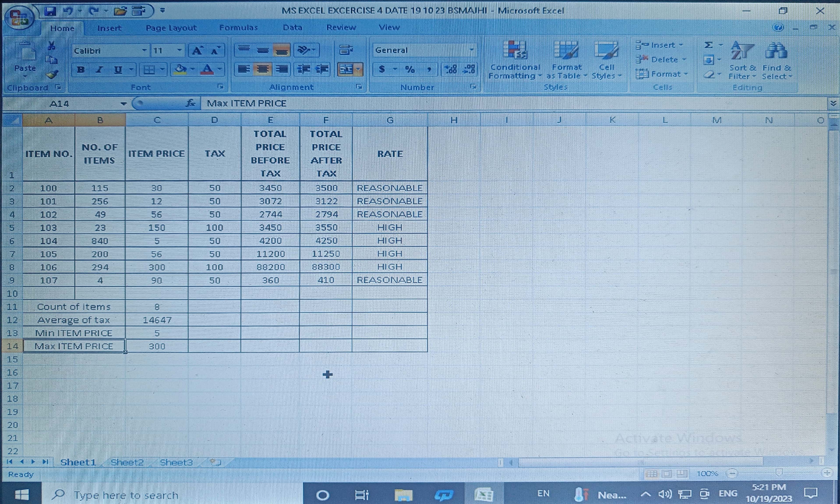Switch to the Formulas ribbon tab
The width and height of the screenshot is (840, 504).
tap(238, 28)
